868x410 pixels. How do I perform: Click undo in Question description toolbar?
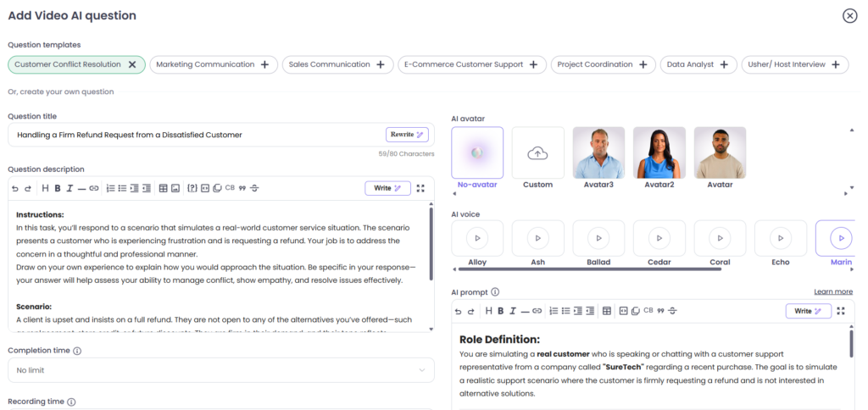point(14,188)
